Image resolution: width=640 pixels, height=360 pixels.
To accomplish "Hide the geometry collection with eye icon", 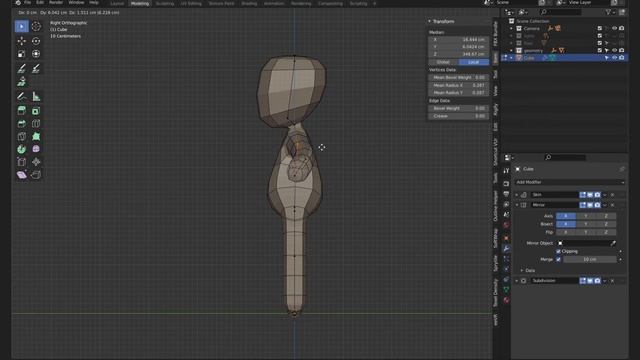I will point(614,51).
